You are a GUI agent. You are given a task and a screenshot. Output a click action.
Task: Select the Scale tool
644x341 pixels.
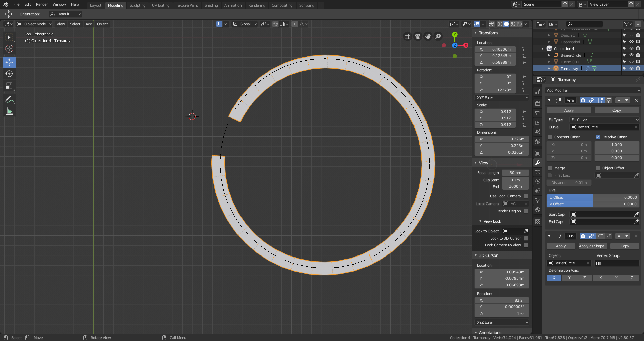9,86
